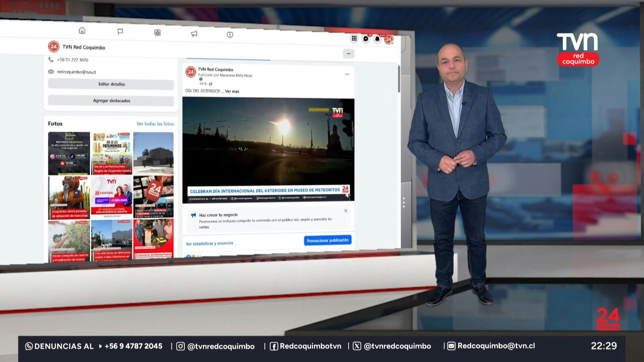
Task: Click the email redcoquimbo@tvn.cl in page details
Action: click(x=76, y=72)
